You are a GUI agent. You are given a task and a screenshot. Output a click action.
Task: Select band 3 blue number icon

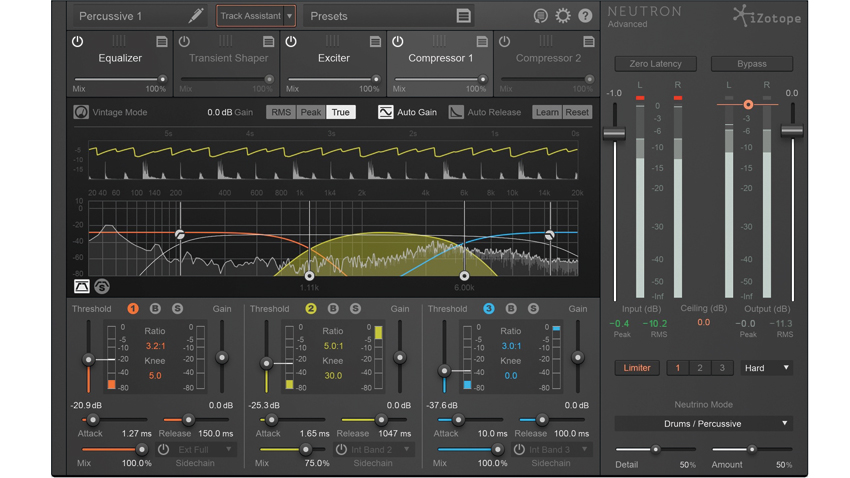click(x=488, y=308)
